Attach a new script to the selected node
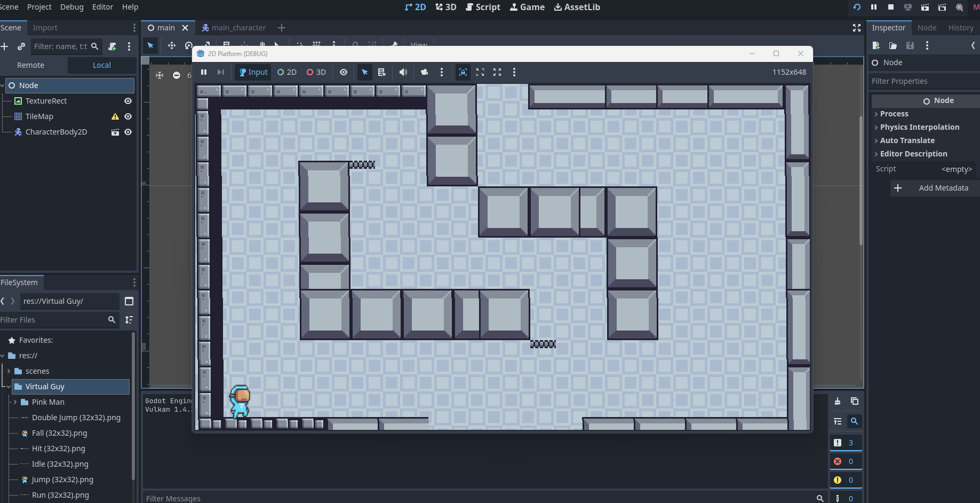980x503 pixels. point(112,46)
